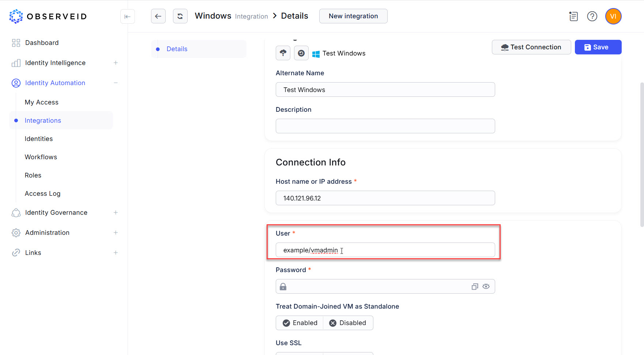The width and height of the screenshot is (644, 355).
Task: Click the refresh icon button
Action: point(180,16)
